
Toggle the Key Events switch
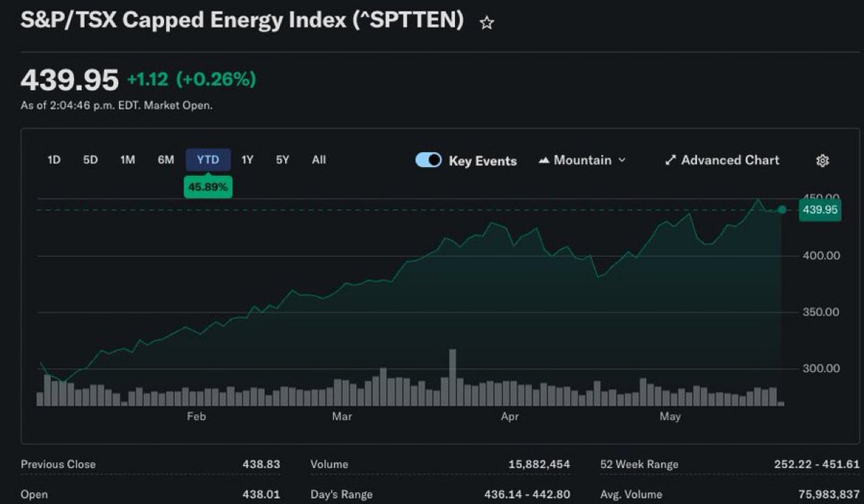click(428, 160)
